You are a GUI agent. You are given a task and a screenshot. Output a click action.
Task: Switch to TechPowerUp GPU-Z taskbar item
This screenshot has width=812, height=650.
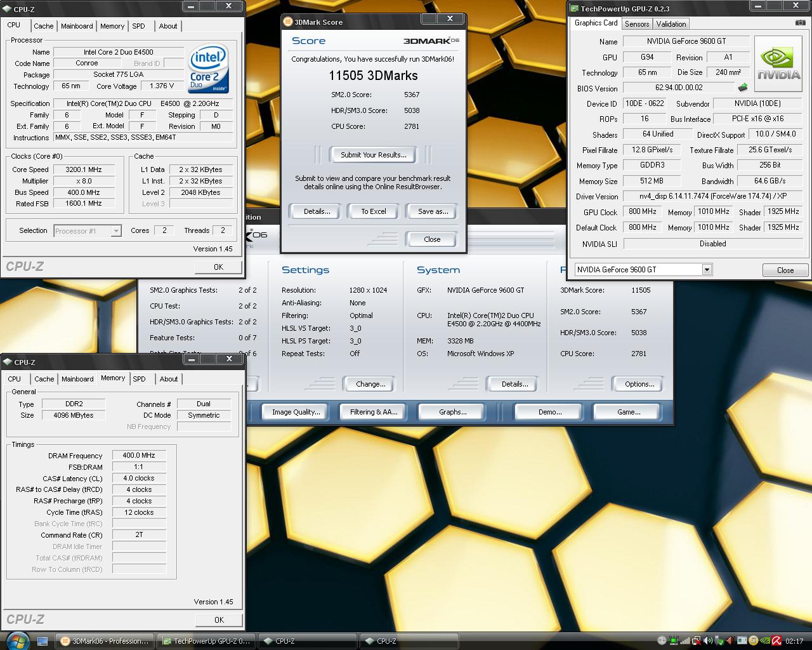point(206,641)
